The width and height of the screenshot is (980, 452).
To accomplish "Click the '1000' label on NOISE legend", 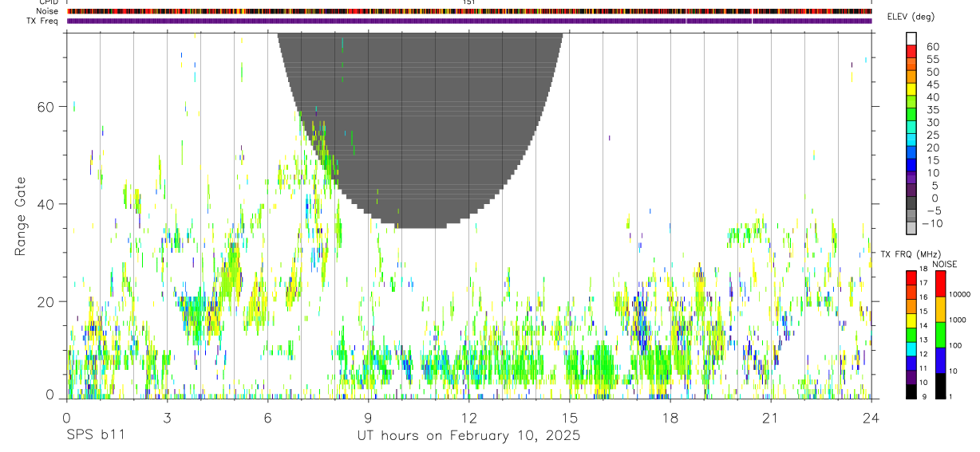I will 958,320.
